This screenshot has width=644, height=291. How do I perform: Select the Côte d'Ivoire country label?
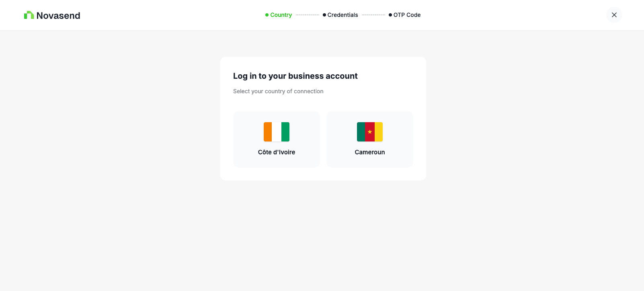tap(277, 152)
